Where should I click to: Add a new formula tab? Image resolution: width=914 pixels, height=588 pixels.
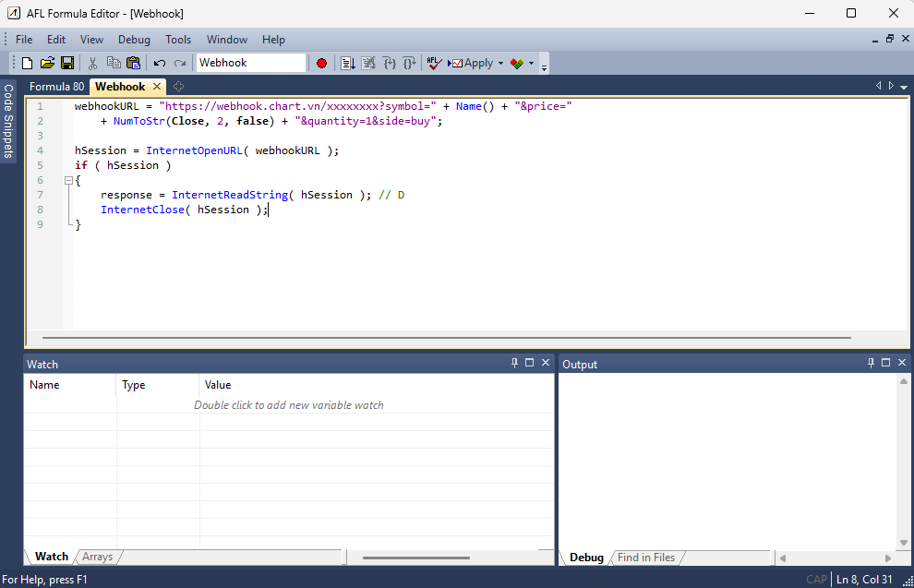point(178,86)
